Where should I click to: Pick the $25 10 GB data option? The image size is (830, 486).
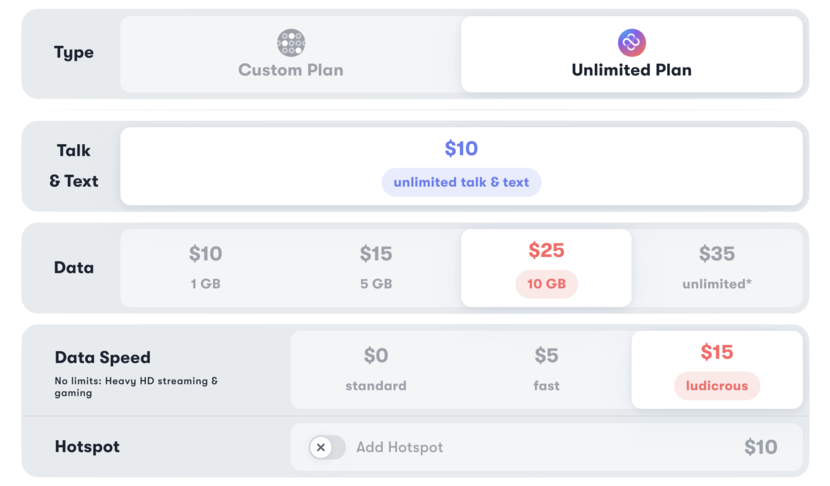546,267
